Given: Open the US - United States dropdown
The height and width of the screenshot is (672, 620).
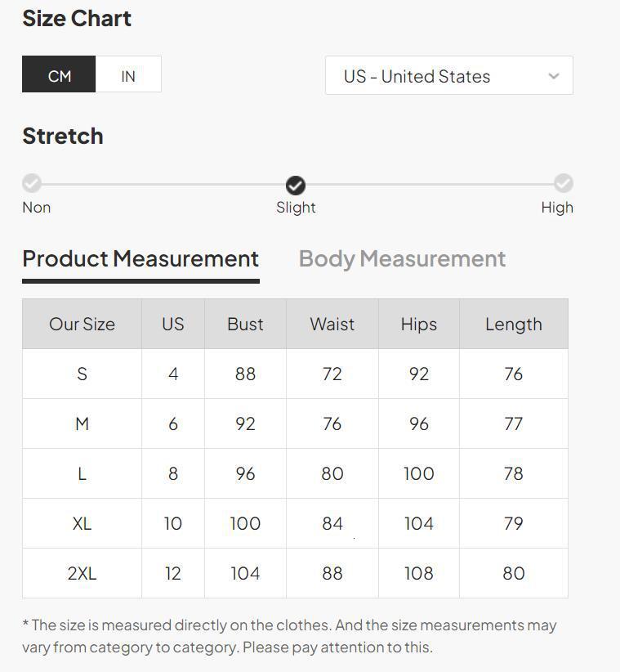Looking at the screenshot, I should click(448, 76).
